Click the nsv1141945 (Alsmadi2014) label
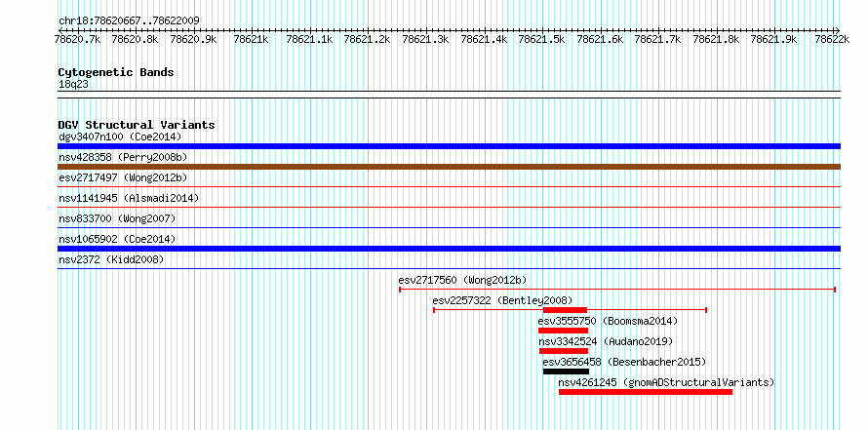Screen dimensions: 868x430 coord(129,198)
